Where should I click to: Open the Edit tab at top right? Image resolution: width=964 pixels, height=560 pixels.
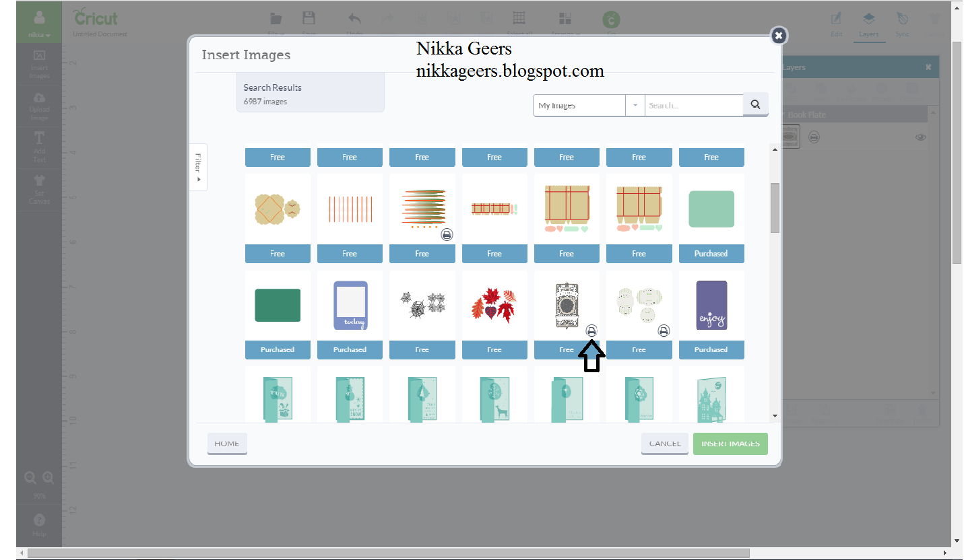[836, 22]
